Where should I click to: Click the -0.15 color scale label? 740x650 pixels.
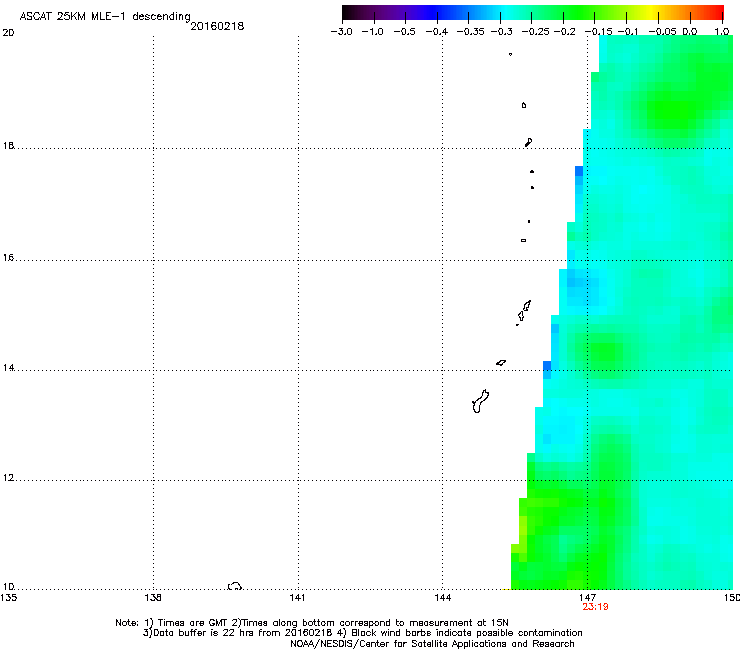pos(598,32)
